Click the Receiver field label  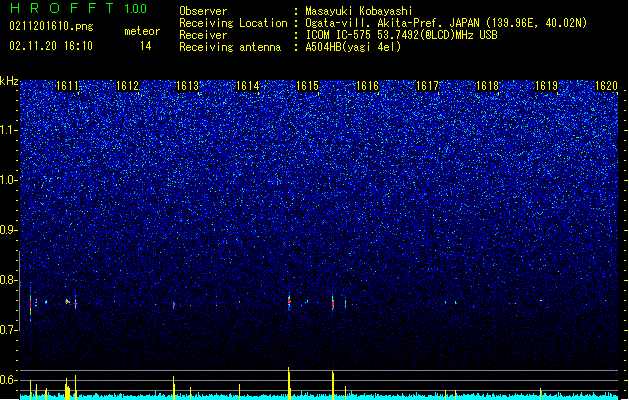click(203, 35)
